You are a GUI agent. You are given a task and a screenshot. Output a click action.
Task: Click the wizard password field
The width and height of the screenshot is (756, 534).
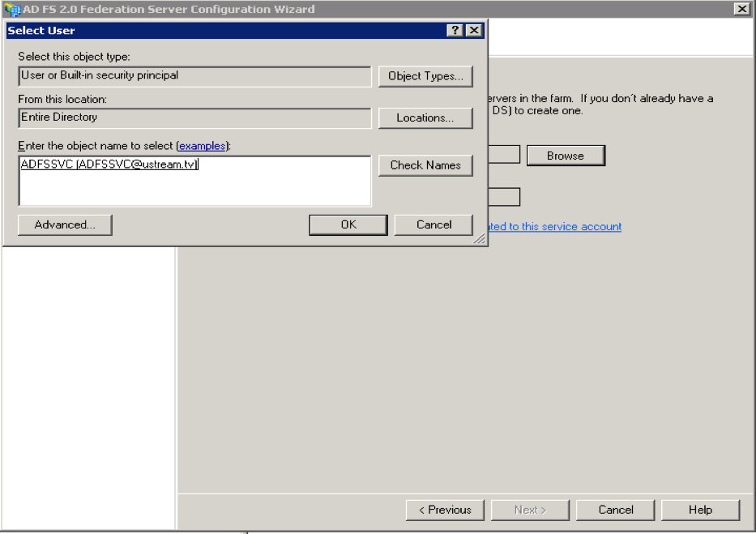504,197
